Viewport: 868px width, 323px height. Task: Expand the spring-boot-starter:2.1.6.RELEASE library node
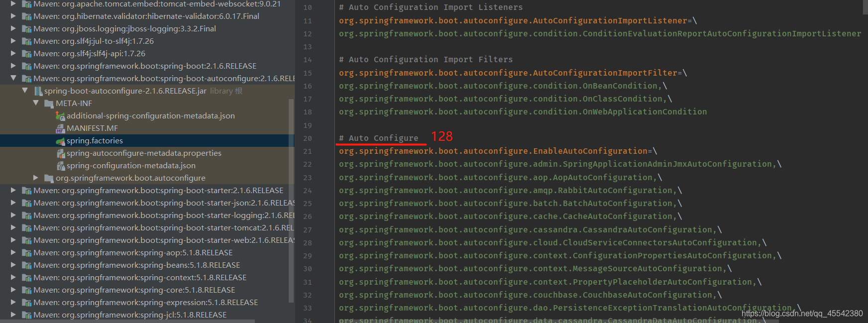pyautogui.click(x=13, y=191)
